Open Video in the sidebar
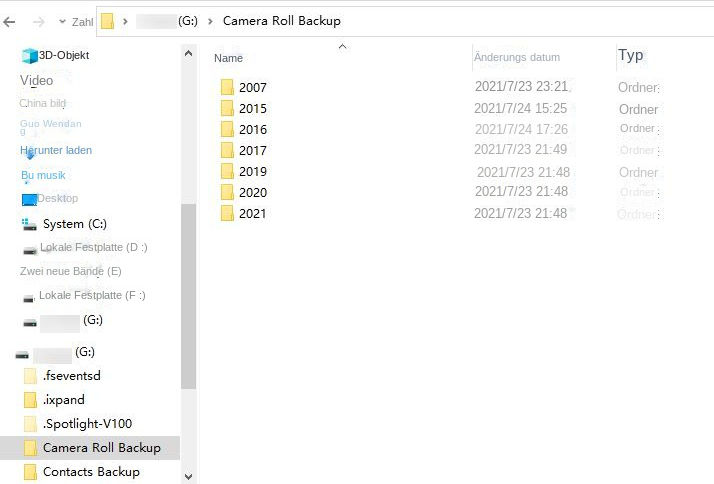This screenshot has height=484, width=714. [x=36, y=80]
